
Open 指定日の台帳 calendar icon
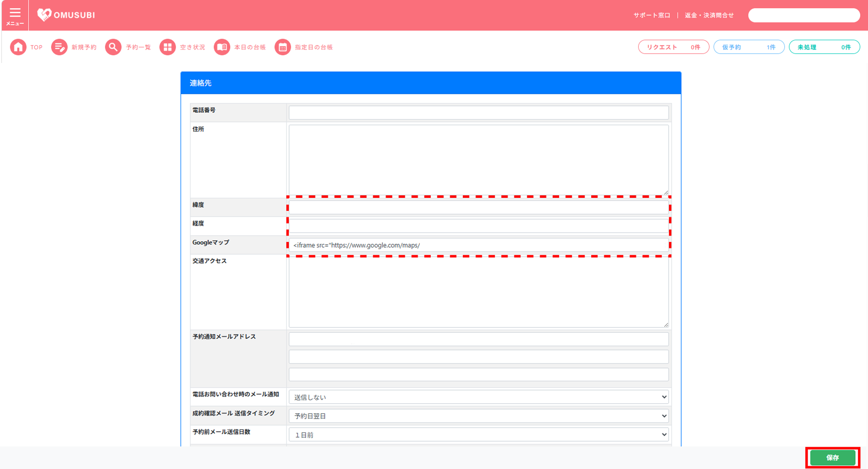click(x=283, y=47)
